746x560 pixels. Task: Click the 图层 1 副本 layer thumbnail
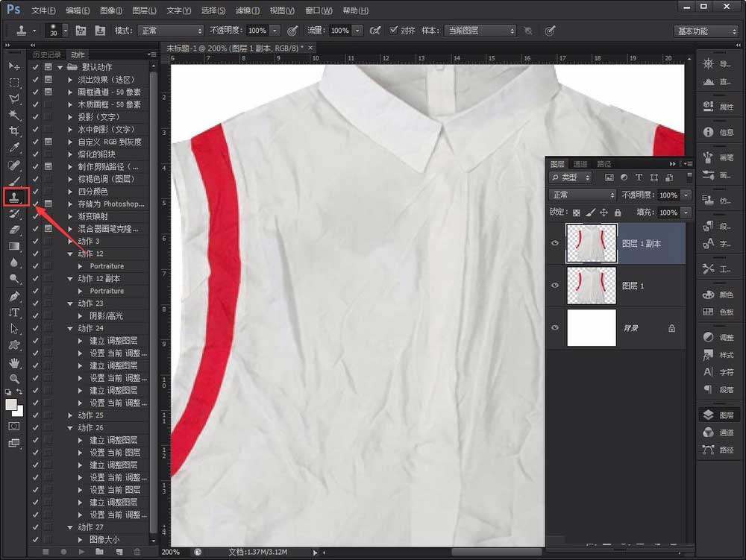tap(592, 243)
